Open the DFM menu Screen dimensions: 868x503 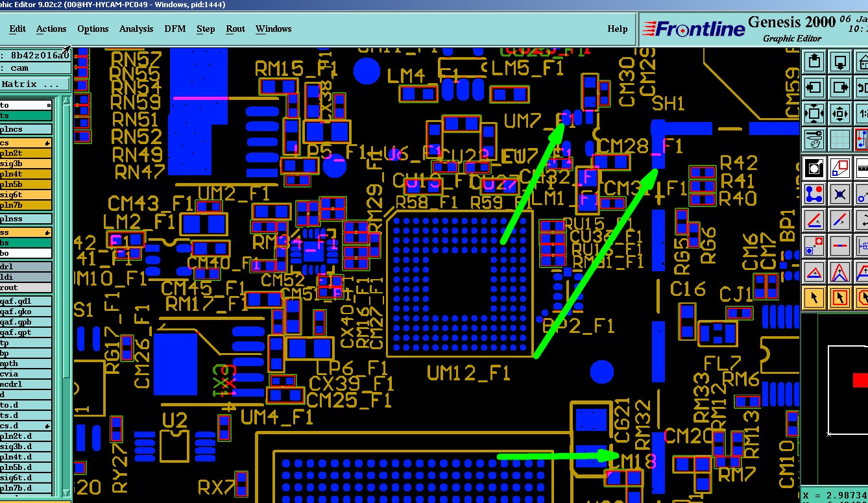click(x=175, y=29)
